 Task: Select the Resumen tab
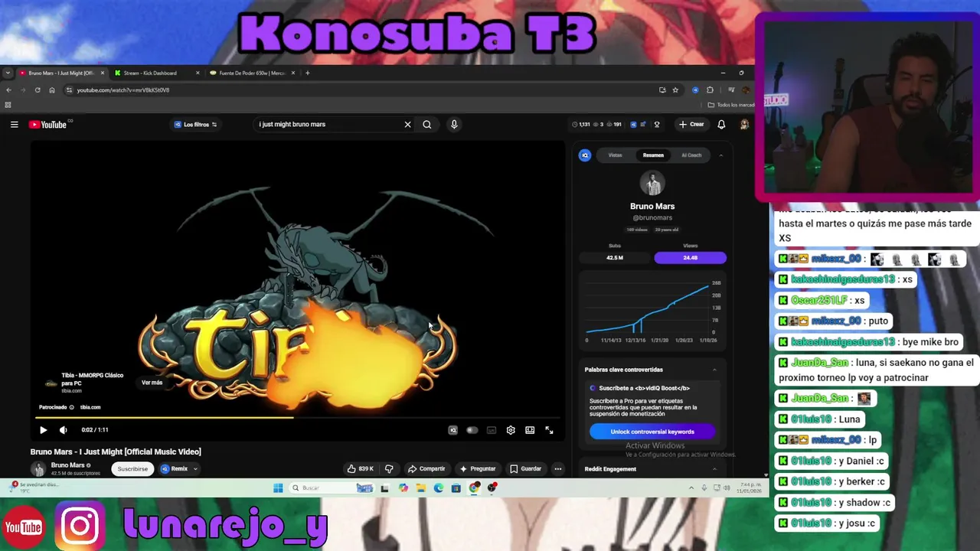pyautogui.click(x=653, y=155)
